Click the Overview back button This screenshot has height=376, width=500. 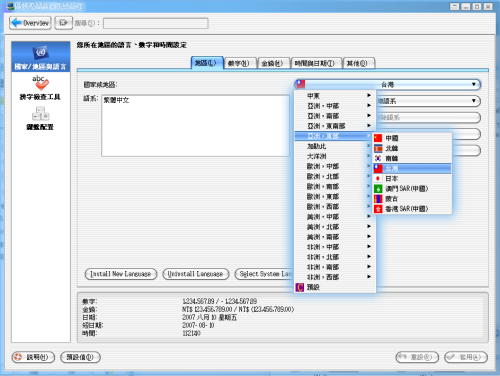[30, 23]
